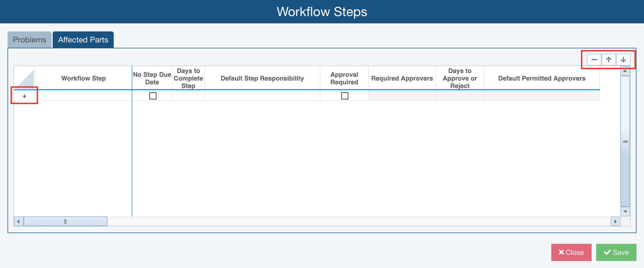Click the plus icon to add row
This screenshot has height=268, width=644.
(x=24, y=96)
